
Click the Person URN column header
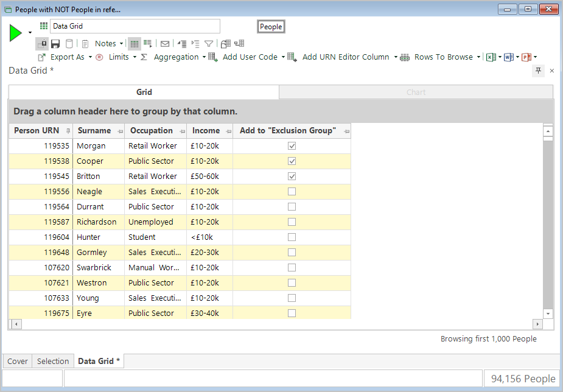(x=41, y=131)
